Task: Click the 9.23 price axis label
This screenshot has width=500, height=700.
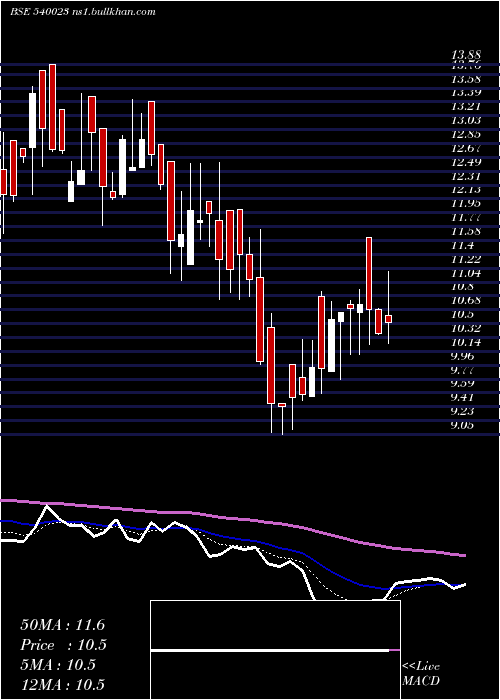Action: point(462,411)
